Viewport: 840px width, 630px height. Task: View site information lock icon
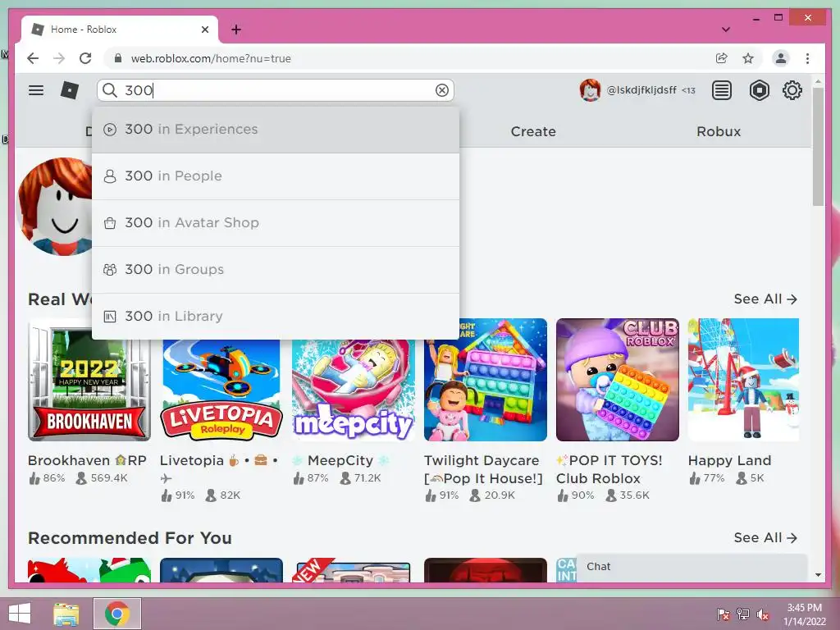pos(118,58)
